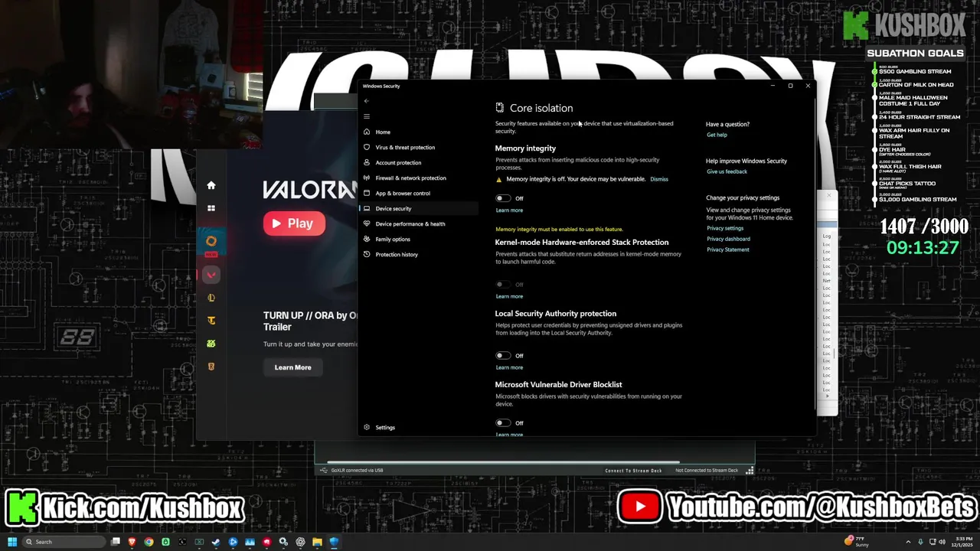Click Learn More in Riot Client
The image size is (980, 551).
pyautogui.click(x=292, y=367)
